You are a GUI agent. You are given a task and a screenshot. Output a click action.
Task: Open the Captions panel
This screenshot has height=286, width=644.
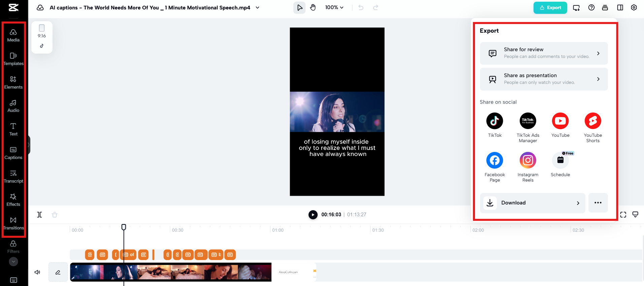coord(13,153)
